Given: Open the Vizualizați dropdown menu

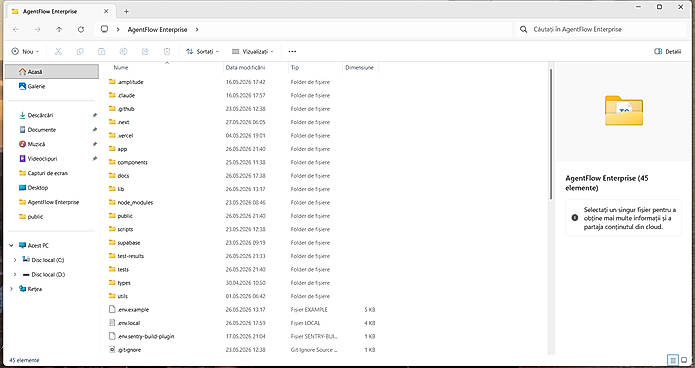Looking at the screenshot, I should tap(253, 51).
